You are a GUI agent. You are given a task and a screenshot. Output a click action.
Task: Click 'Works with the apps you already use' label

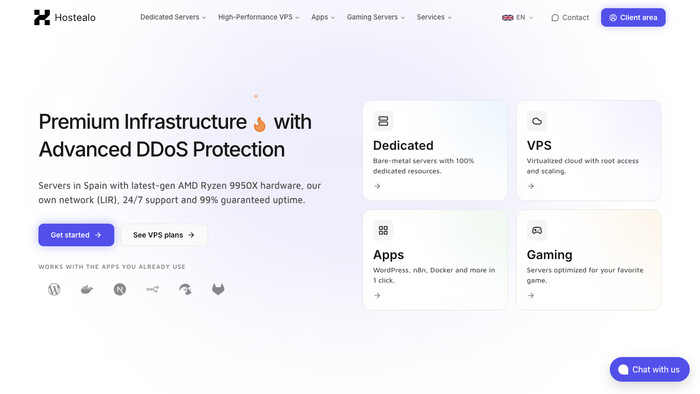pos(112,267)
